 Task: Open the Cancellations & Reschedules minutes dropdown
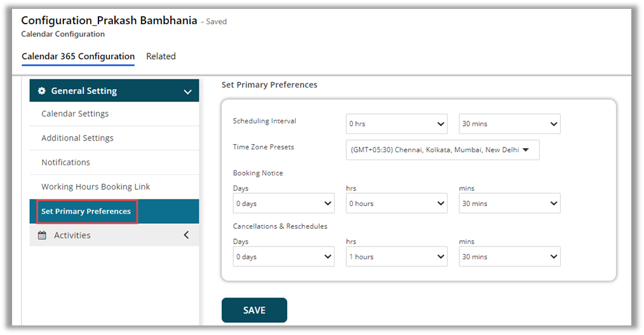[509, 257]
